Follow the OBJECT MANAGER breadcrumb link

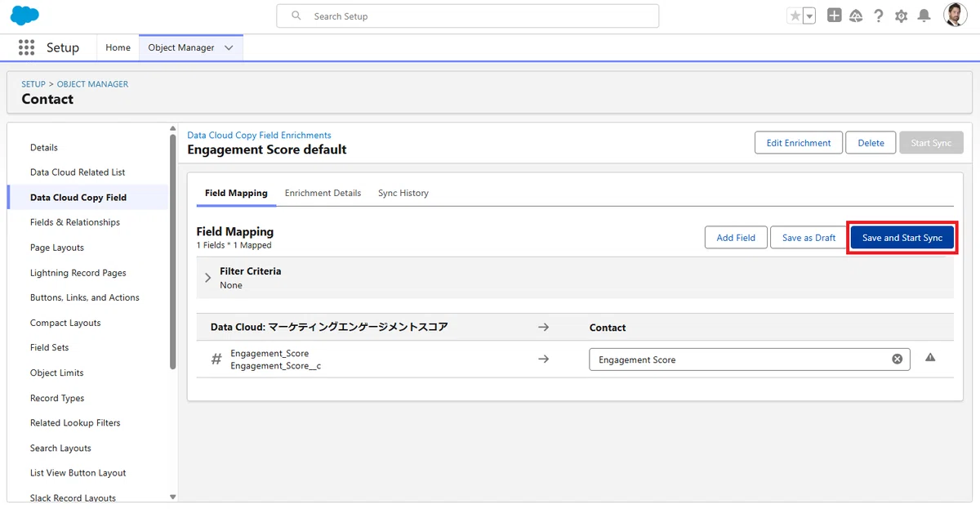[92, 84]
